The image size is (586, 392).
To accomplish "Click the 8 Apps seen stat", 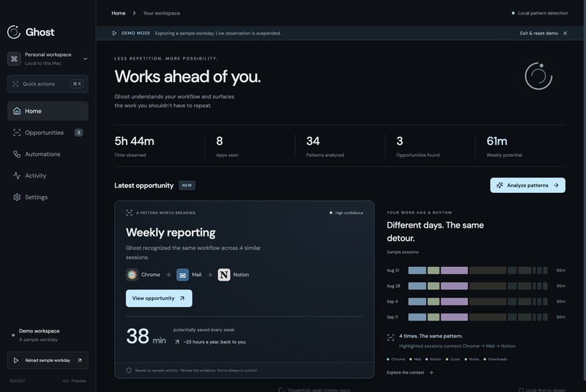I will pos(228,146).
